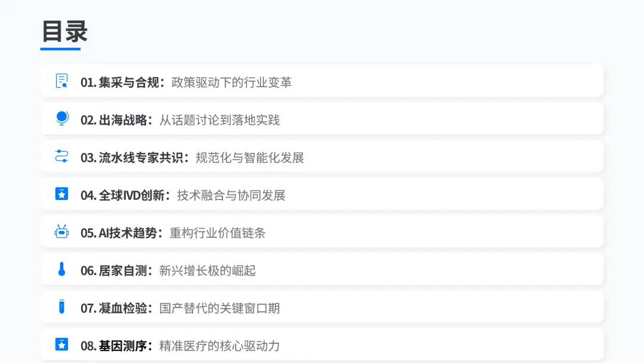Click the test tube icon for 凝血检验
The image size is (644, 363).
(x=61, y=307)
